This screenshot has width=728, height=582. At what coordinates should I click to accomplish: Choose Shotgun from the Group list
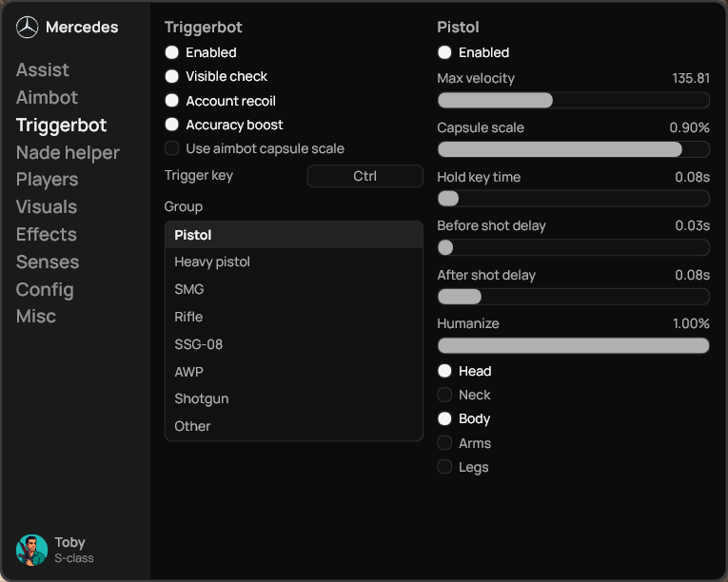(x=202, y=398)
